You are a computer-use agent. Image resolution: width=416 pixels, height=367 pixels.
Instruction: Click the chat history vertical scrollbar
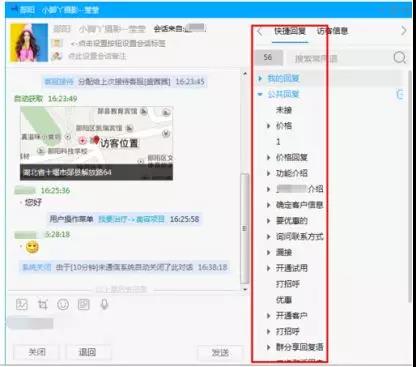245,180
